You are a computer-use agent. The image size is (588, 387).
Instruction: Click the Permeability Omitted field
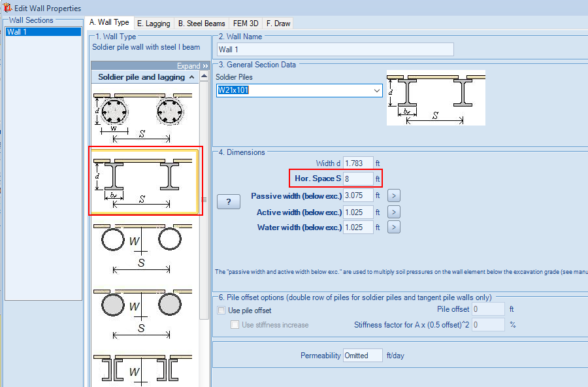tap(363, 356)
